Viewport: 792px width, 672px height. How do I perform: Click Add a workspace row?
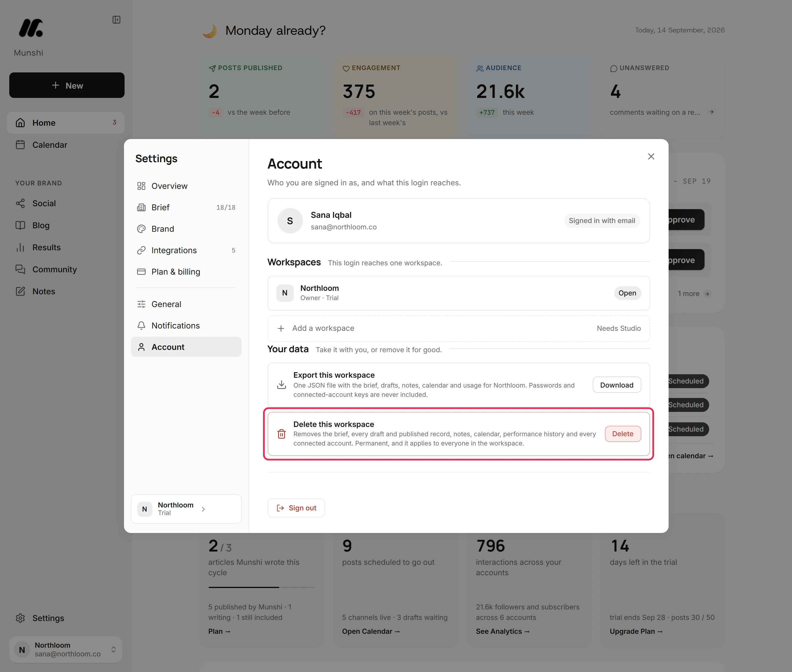coord(459,328)
